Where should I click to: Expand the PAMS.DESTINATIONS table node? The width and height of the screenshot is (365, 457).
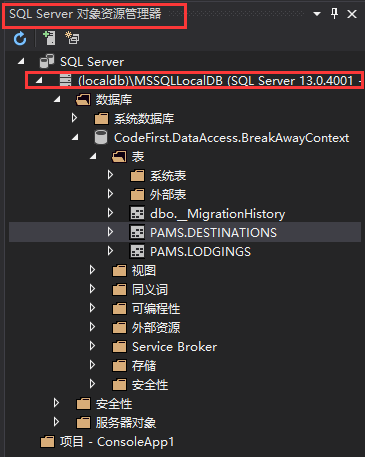[110, 232]
